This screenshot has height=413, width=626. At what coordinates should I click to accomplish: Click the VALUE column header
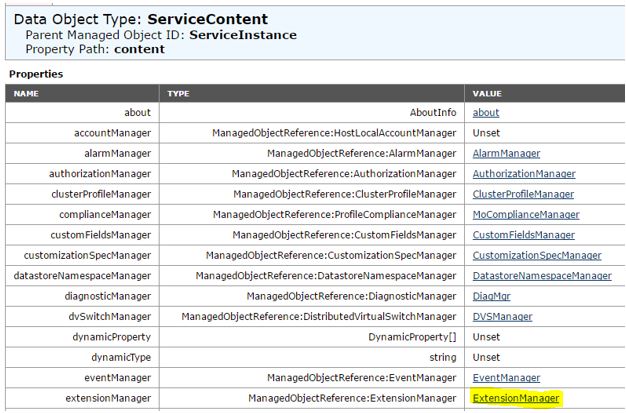pos(487,93)
